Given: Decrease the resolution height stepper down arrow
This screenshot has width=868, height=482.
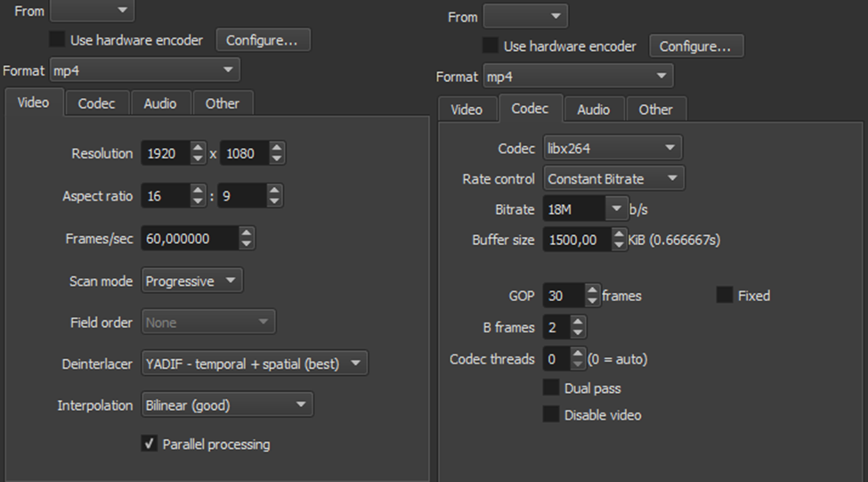Looking at the screenshot, I should [x=276, y=159].
